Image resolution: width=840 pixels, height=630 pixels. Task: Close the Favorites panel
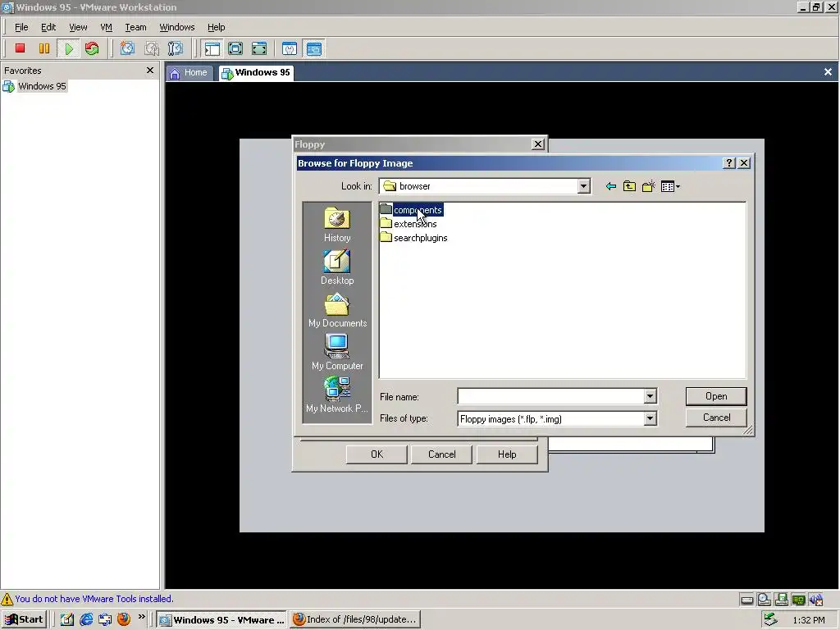[150, 71]
